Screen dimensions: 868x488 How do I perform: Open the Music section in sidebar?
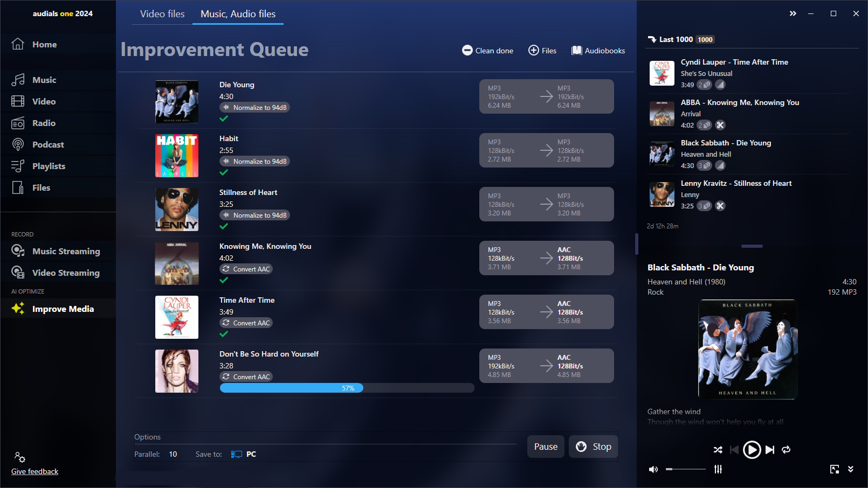coord(58,80)
